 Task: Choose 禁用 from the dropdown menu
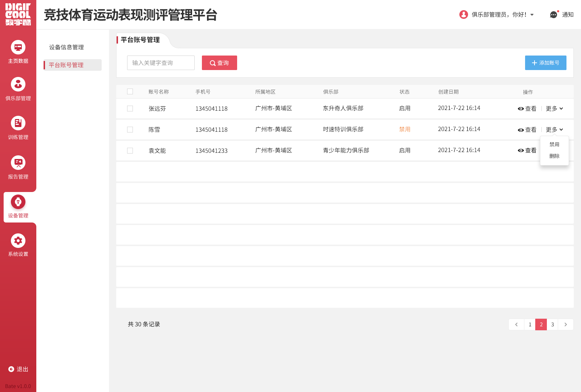click(x=554, y=144)
